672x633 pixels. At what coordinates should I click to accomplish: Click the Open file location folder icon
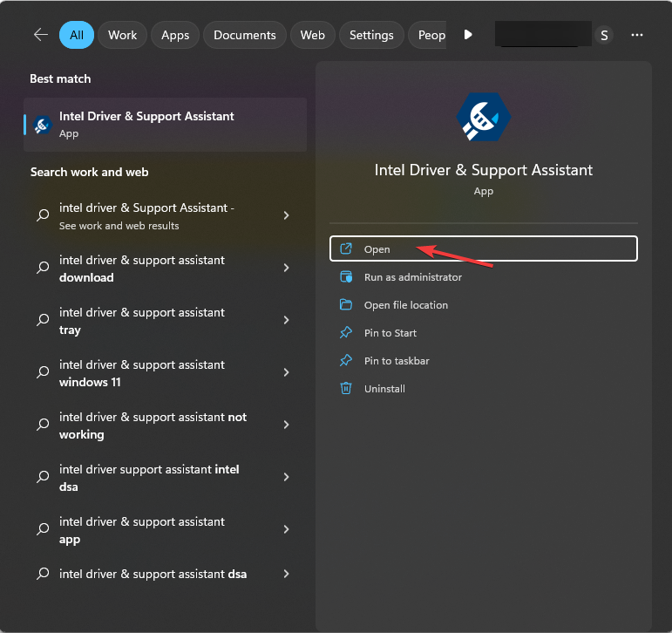[x=346, y=304]
